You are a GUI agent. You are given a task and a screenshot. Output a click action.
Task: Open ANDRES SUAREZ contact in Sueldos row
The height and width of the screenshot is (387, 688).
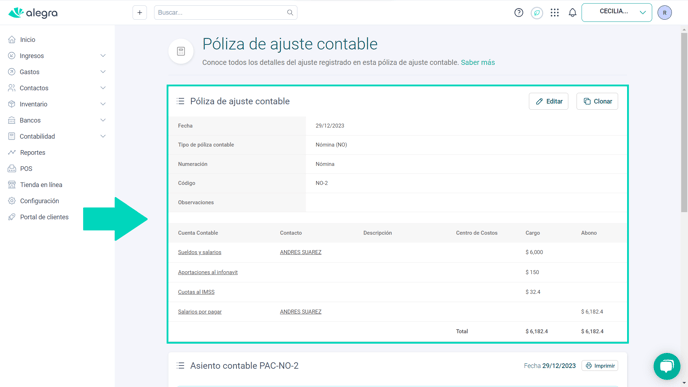(x=301, y=252)
